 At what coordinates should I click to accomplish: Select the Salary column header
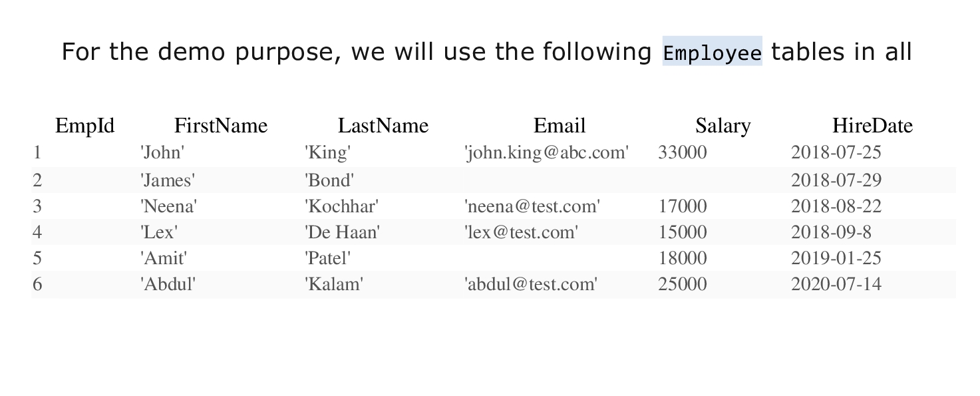[x=723, y=125]
